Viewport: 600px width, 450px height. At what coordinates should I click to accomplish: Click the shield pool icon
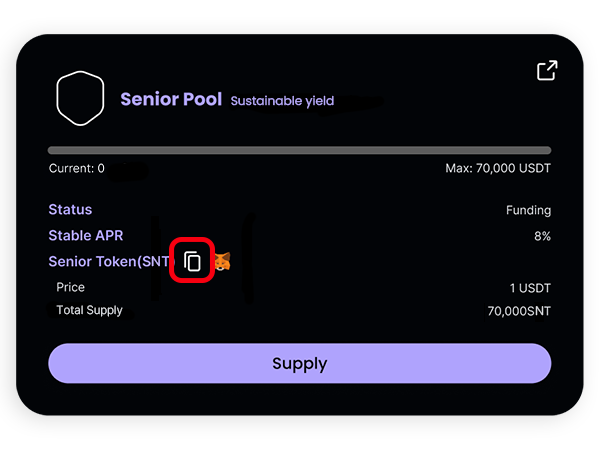(81, 100)
